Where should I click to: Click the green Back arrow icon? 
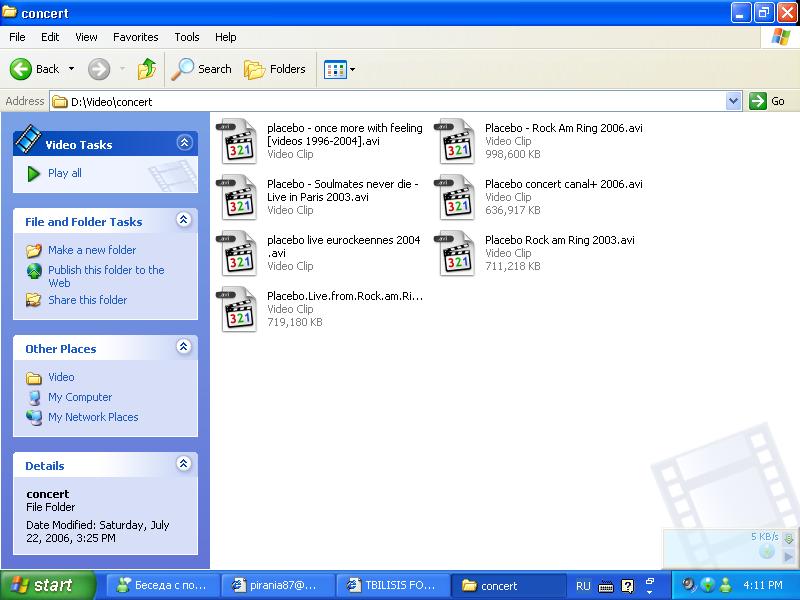pos(20,69)
